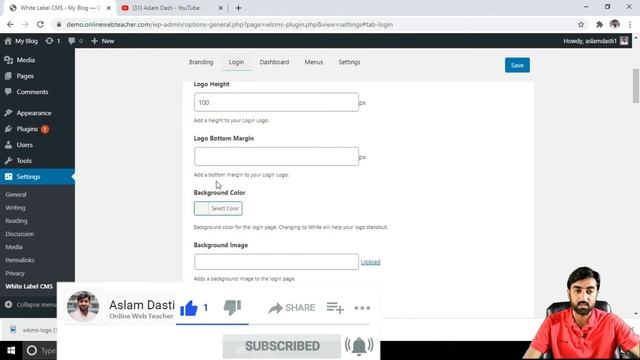Open Chrome profile avatar

[615, 24]
